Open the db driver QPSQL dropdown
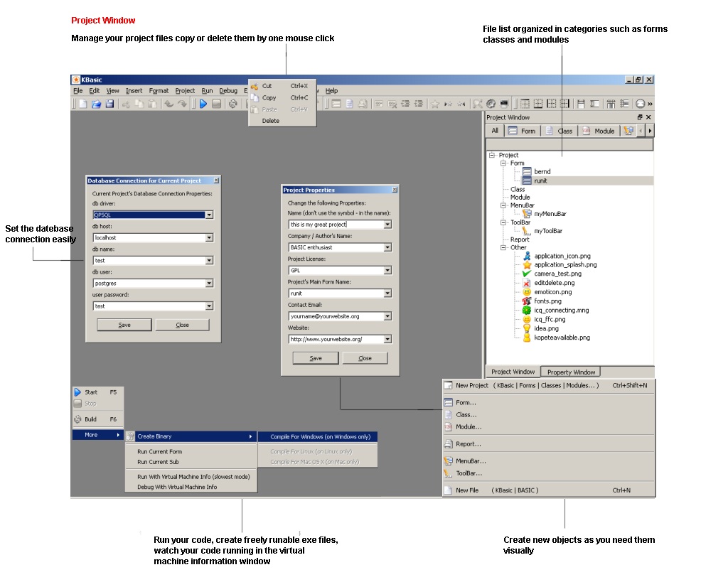This screenshot has width=728, height=582. pyautogui.click(x=209, y=215)
